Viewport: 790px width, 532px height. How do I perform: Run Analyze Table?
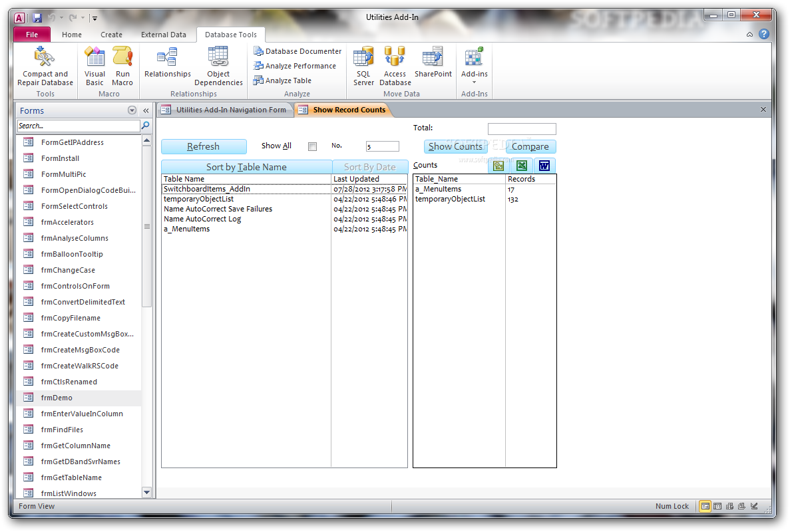(282, 80)
